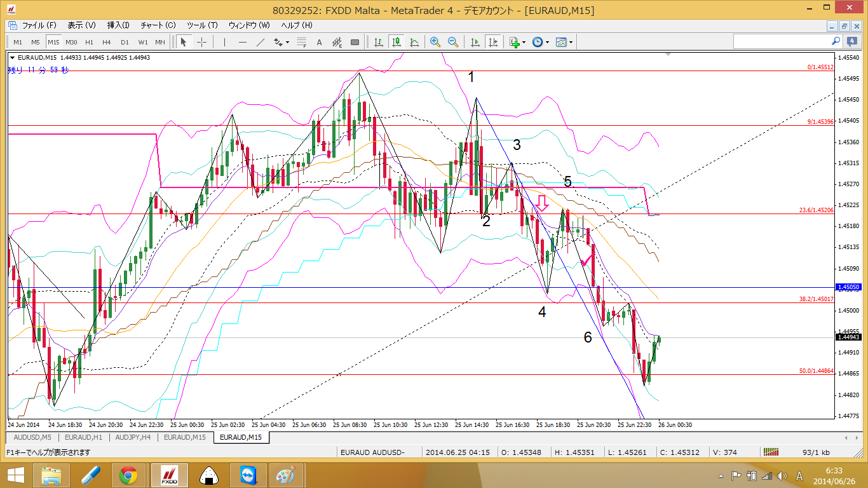Toggle chart shift button
Screen dimensions: 868x488
pyautogui.click(x=492, y=42)
